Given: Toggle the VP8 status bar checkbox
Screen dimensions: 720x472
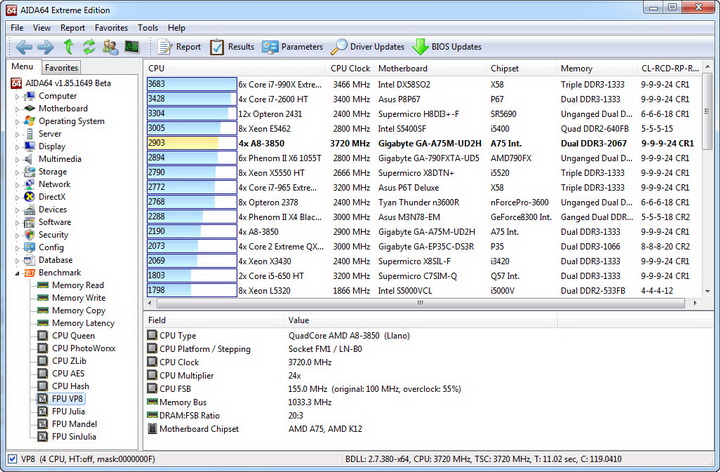Looking at the screenshot, I should click(x=12, y=459).
